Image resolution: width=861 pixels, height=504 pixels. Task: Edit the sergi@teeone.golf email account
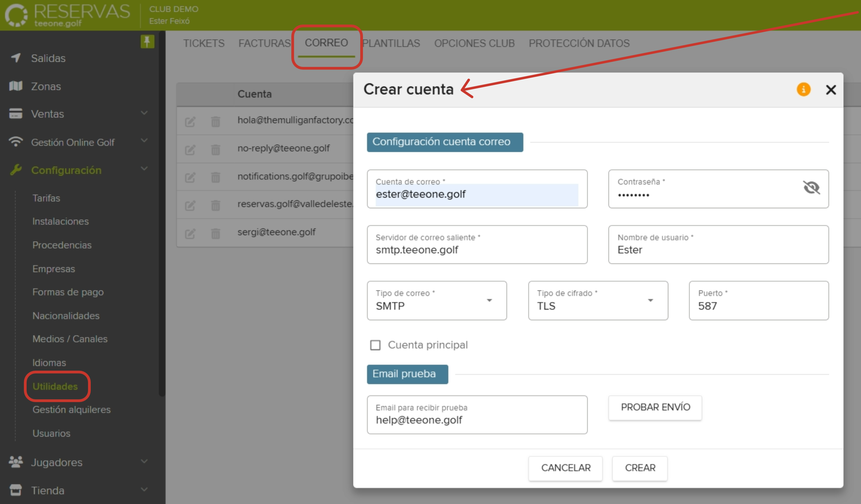point(190,233)
